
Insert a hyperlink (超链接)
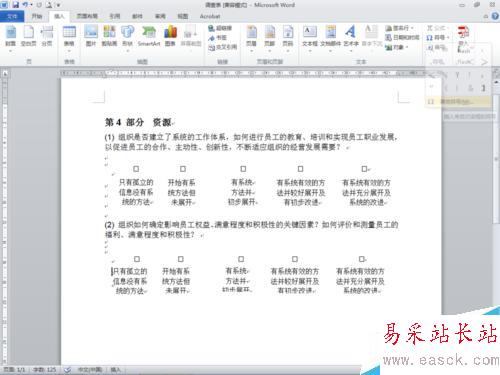pos(220,28)
